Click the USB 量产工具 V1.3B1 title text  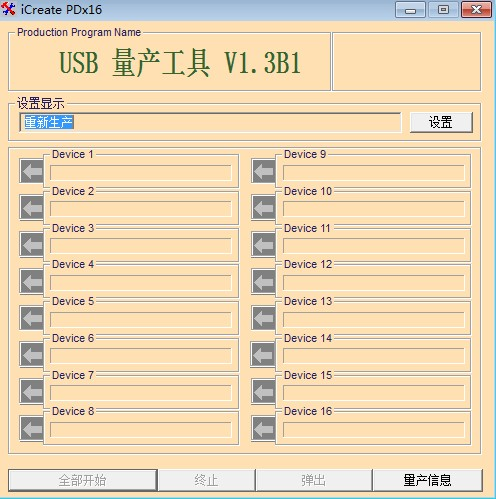click(180, 63)
